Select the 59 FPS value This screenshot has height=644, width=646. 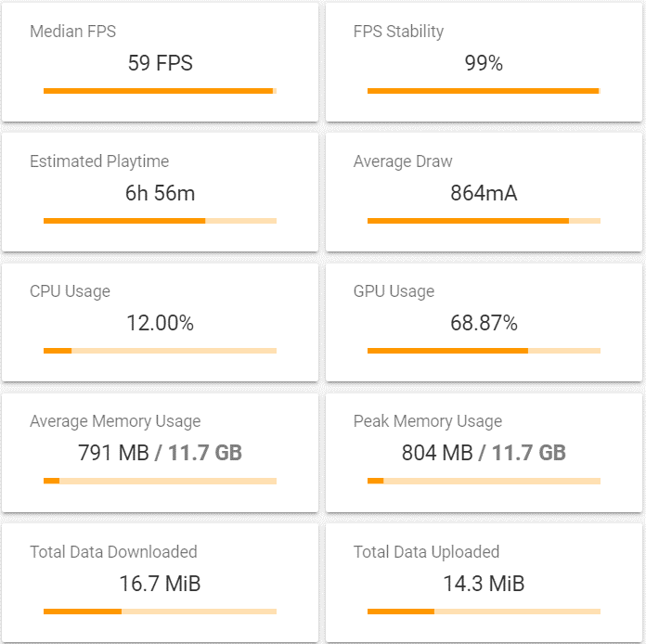[x=160, y=63]
